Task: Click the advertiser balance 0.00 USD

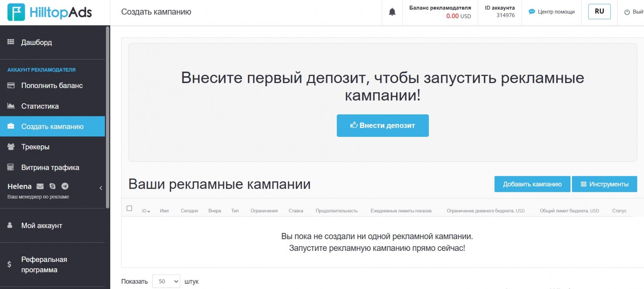Action: (x=459, y=16)
